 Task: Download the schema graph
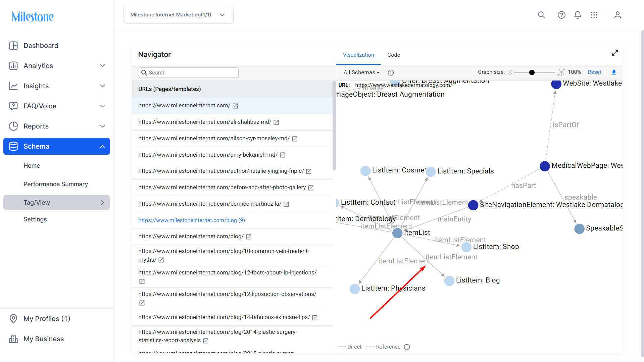(x=614, y=72)
